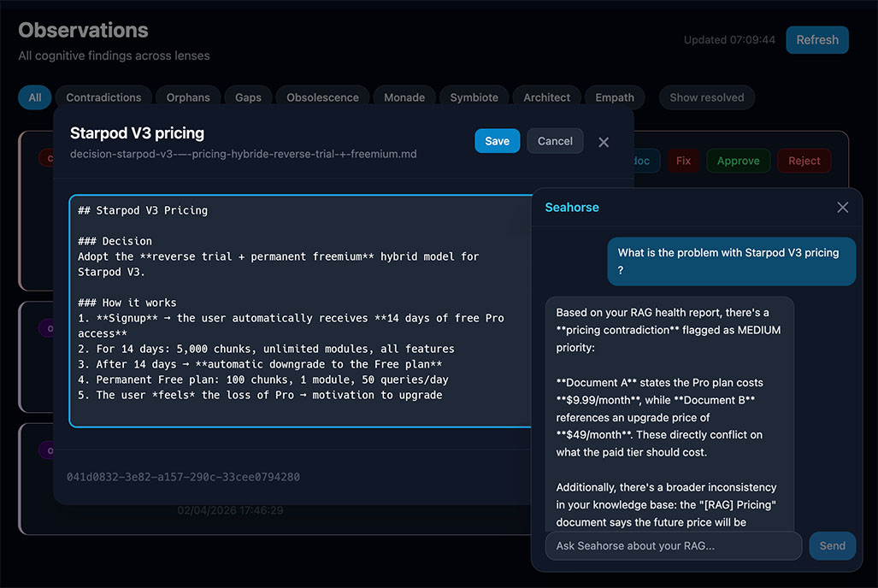Approve the flagged observation
878x588 pixels.
click(x=738, y=161)
